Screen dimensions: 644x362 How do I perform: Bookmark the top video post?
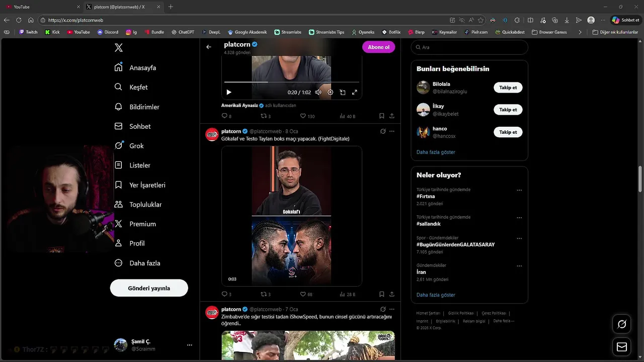point(382,116)
